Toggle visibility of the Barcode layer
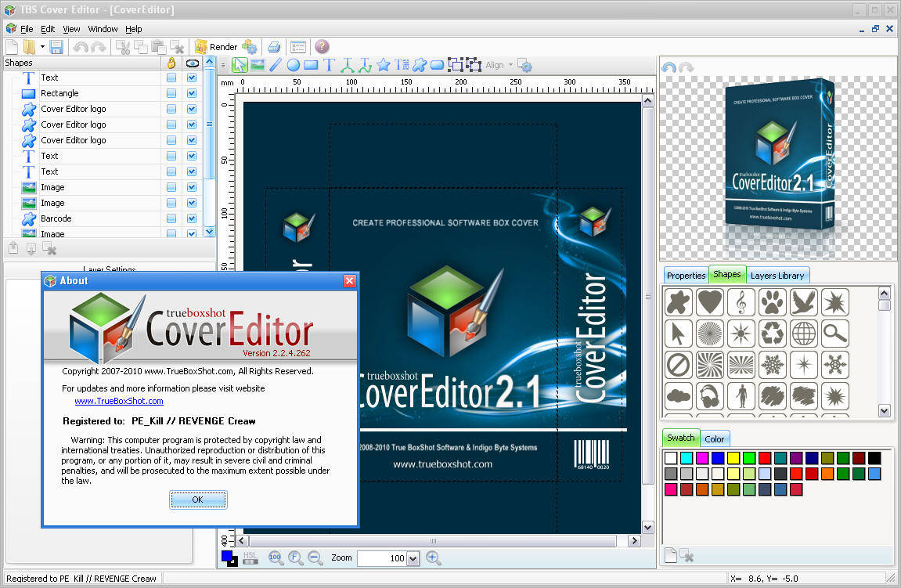Image resolution: width=901 pixels, height=588 pixels. coord(192,218)
